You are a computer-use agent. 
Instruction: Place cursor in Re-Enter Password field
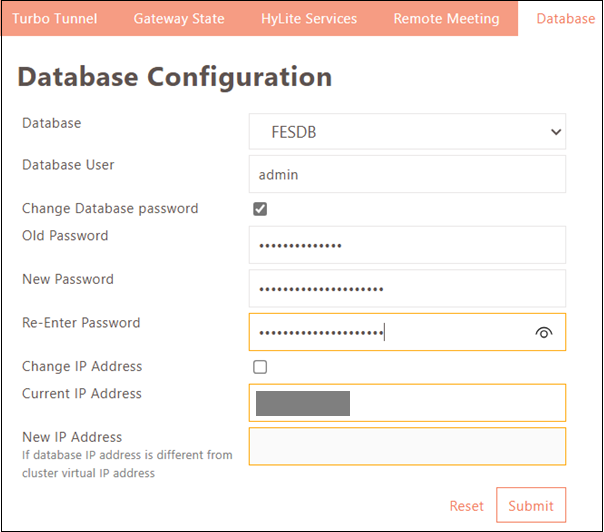390,333
